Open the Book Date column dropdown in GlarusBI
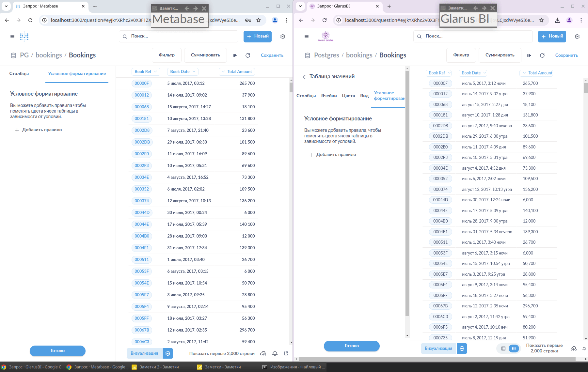This screenshot has height=372, width=588. point(473,73)
